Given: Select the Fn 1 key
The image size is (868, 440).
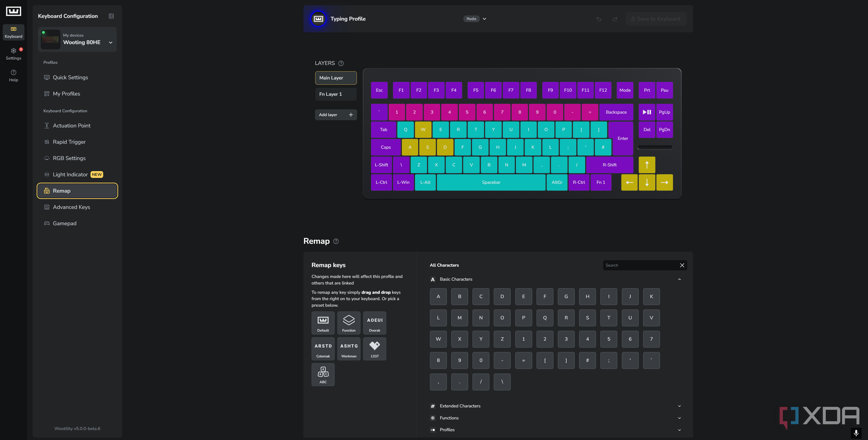Looking at the screenshot, I should (601, 182).
